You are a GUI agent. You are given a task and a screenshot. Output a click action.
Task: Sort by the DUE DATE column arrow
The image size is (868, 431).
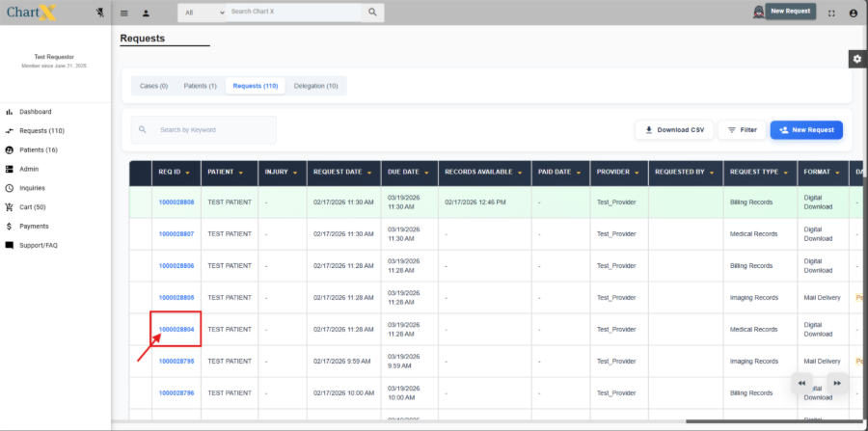point(426,173)
